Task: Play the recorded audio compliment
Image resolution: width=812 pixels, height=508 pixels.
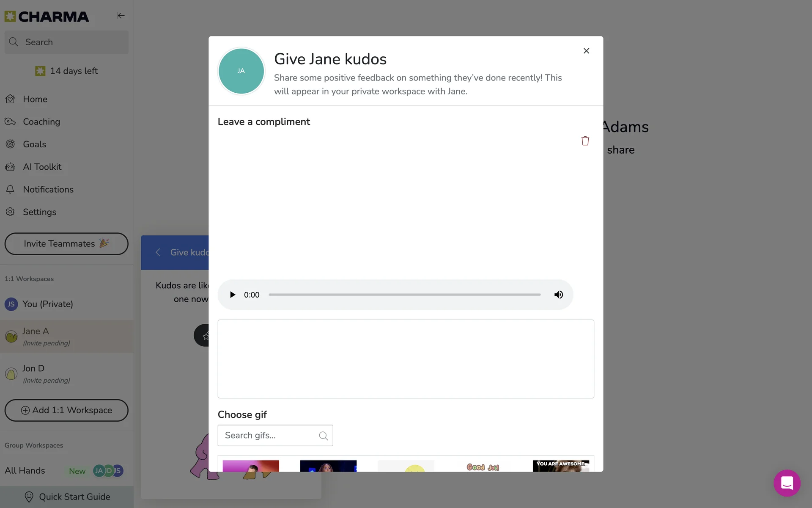Action: coord(232,295)
